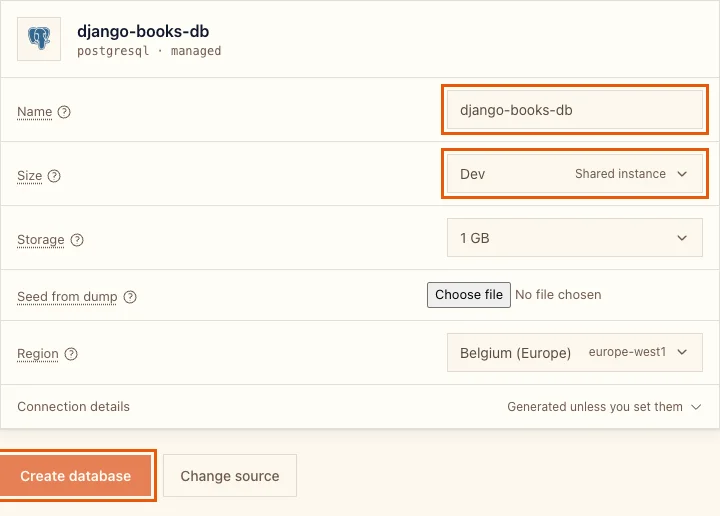Image resolution: width=720 pixels, height=516 pixels.
Task: Click the Size field label
Action: (29, 176)
